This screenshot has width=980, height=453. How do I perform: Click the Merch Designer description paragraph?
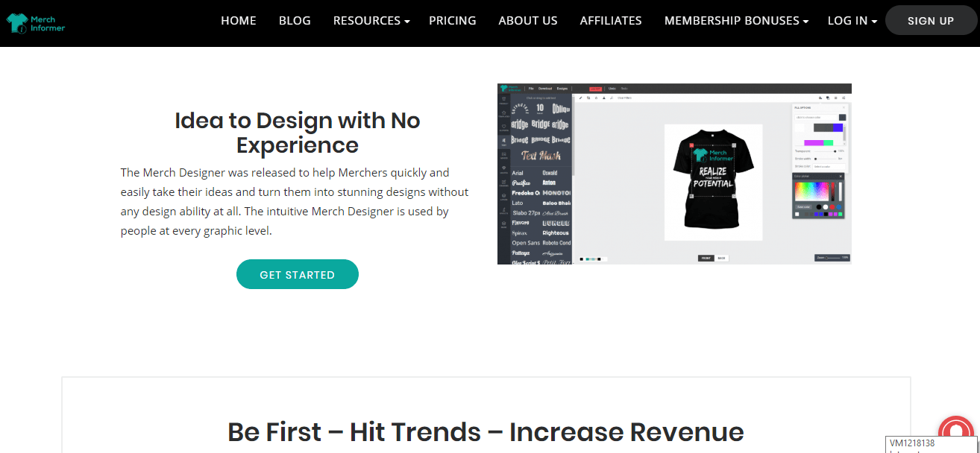coord(295,202)
